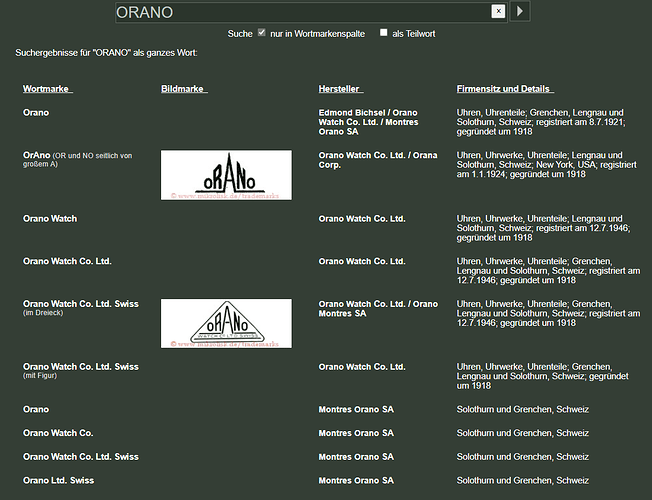Select 'Orano Watch Co. Ltd. Swiss (im Dreieck)' entry

coord(81,308)
